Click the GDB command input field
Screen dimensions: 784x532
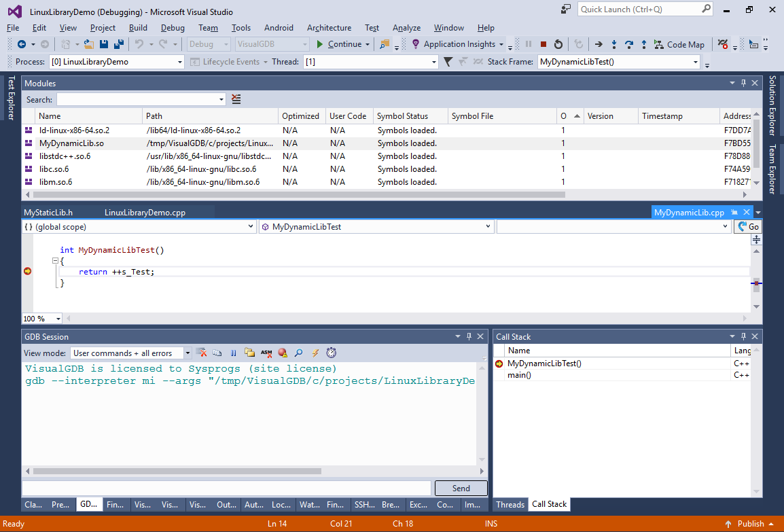click(226, 489)
